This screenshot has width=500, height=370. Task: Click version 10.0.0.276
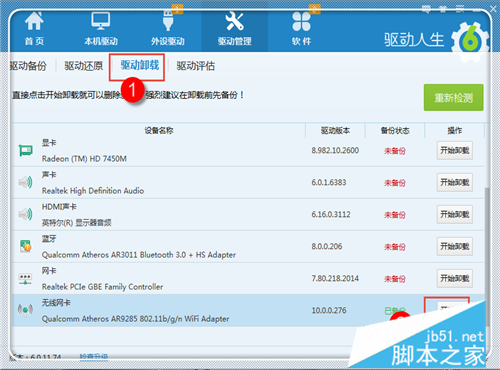coord(329,310)
